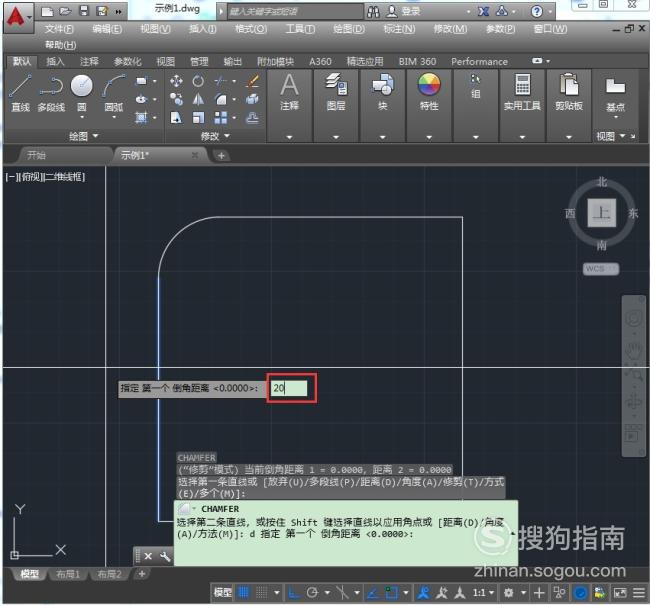Click the command line customize wrench icon

[x=165, y=556]
